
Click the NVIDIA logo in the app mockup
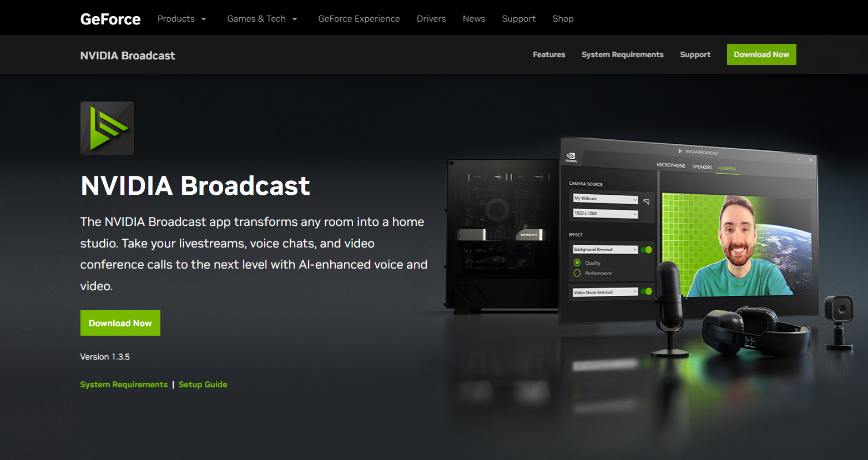tap(571, 158)
